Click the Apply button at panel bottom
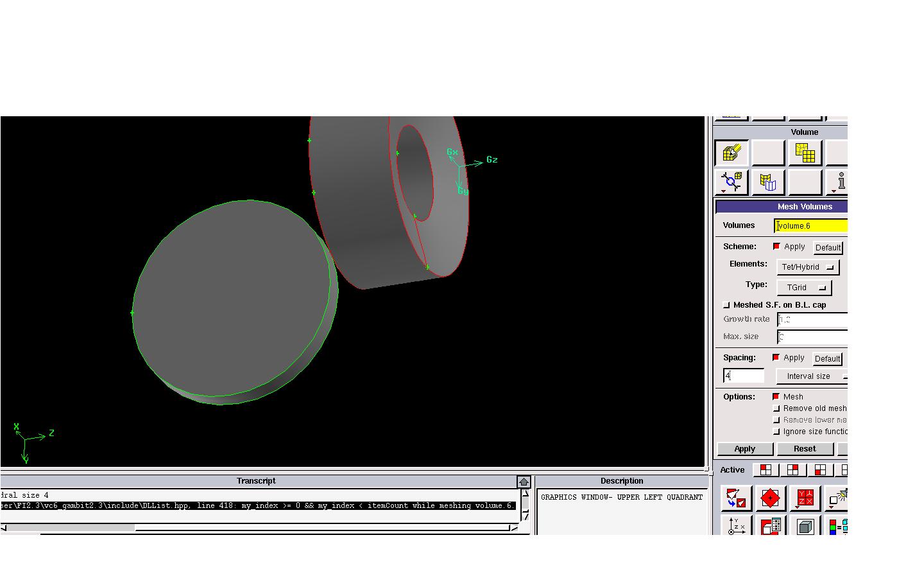The height and width of the screenshot is (578, 924). click(744, 449)
